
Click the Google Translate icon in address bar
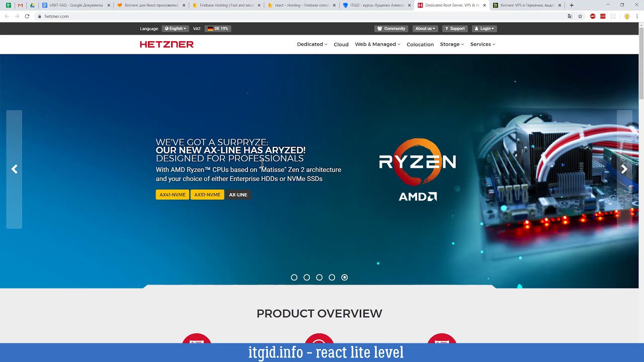click(570, 16)
